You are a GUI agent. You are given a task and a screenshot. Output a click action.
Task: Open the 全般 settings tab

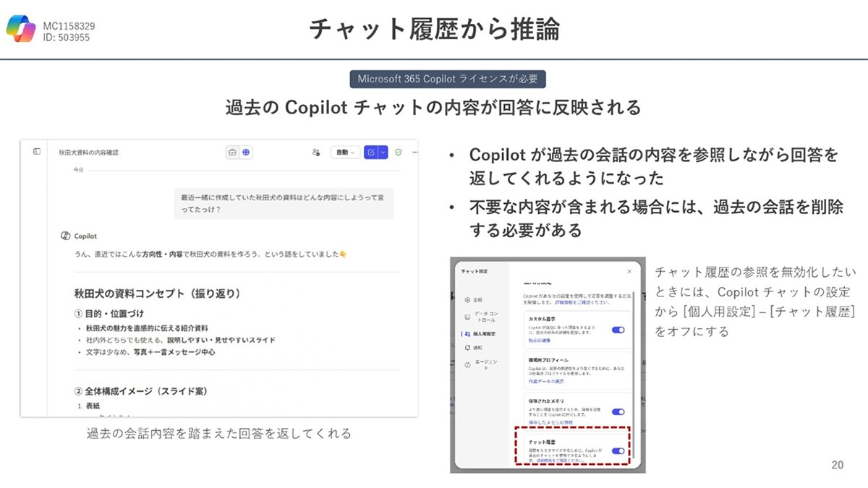pos(474,299)
